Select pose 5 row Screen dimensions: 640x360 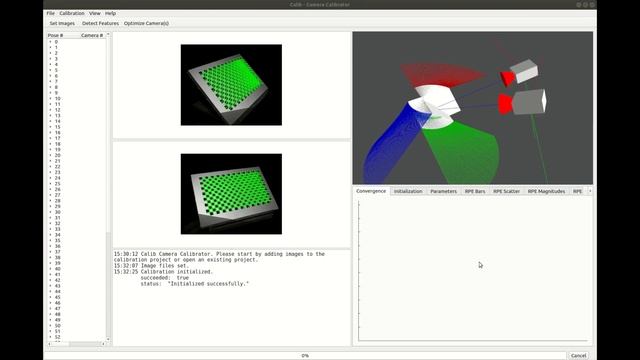76,70
